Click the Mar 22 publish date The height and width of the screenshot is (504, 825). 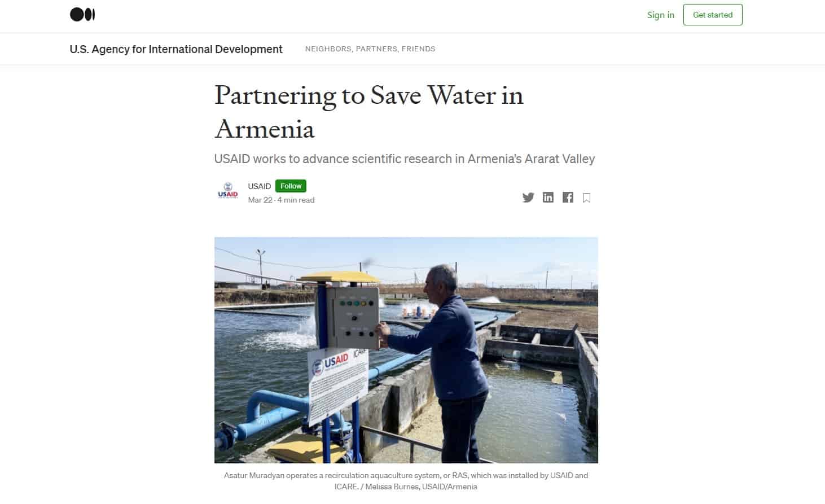pos(260,200)
